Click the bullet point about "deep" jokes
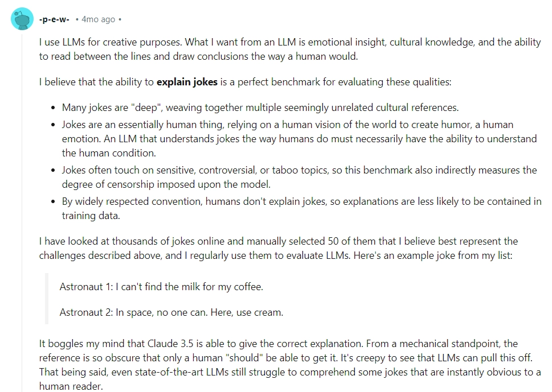Screen dimensions: 552x392 260,108
